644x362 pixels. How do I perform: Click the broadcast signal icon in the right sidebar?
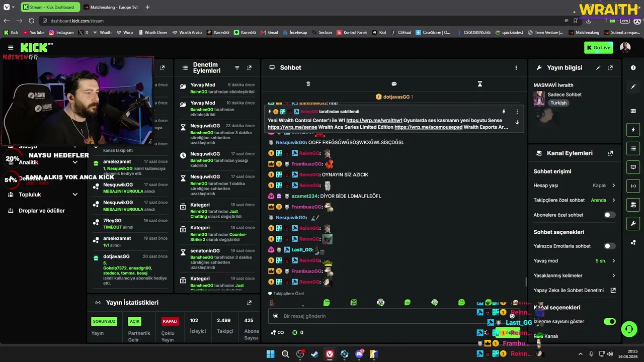(633, 186)
